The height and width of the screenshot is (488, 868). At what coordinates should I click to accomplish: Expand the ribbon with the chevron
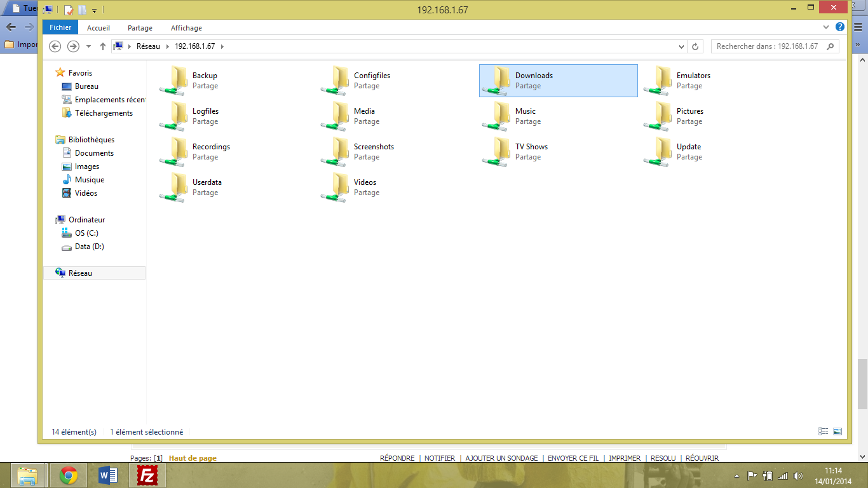826,27
